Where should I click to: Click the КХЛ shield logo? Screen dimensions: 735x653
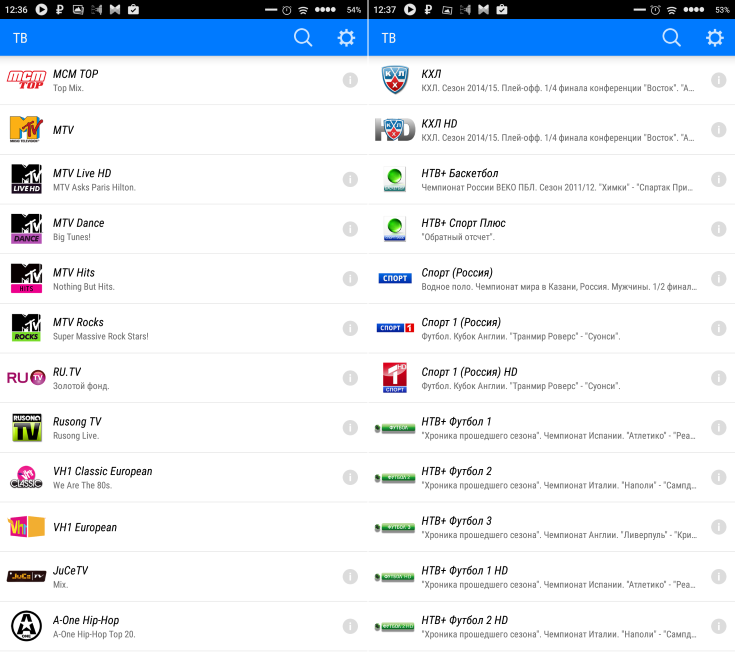click(395, 80)
